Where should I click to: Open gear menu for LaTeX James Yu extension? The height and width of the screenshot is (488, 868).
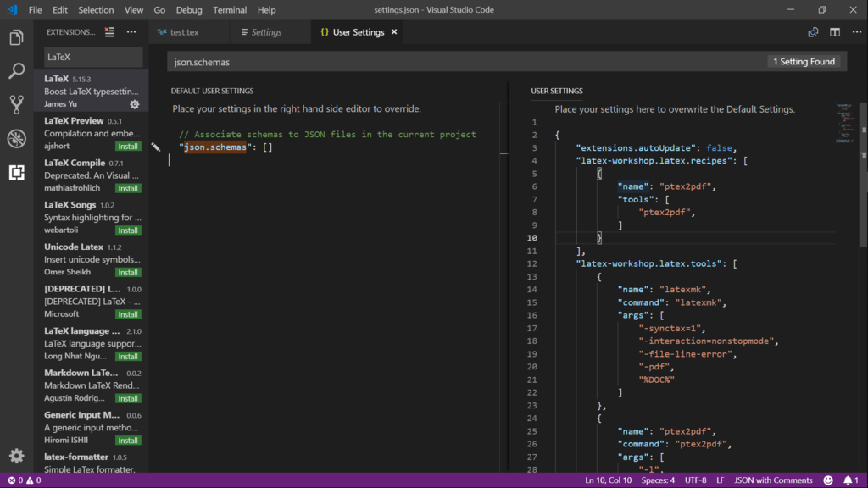(x=135, y=104)
